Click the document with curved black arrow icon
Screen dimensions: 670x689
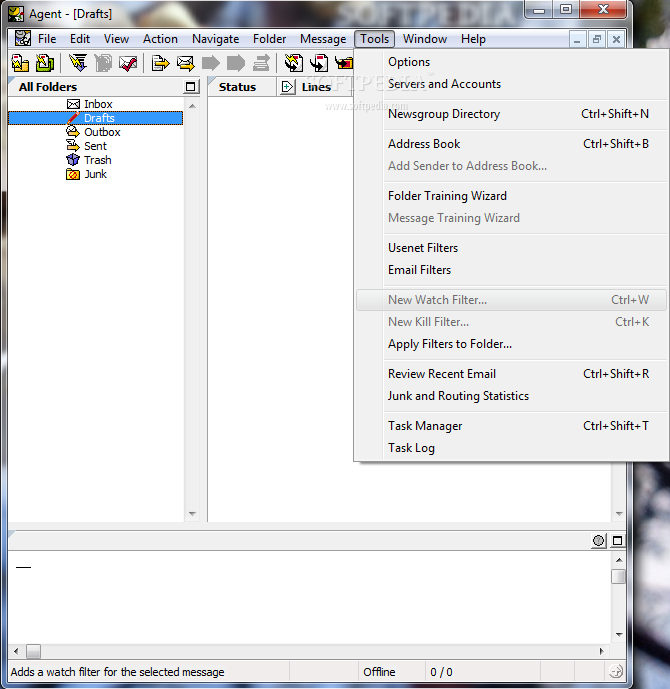(x=319, y=63)
